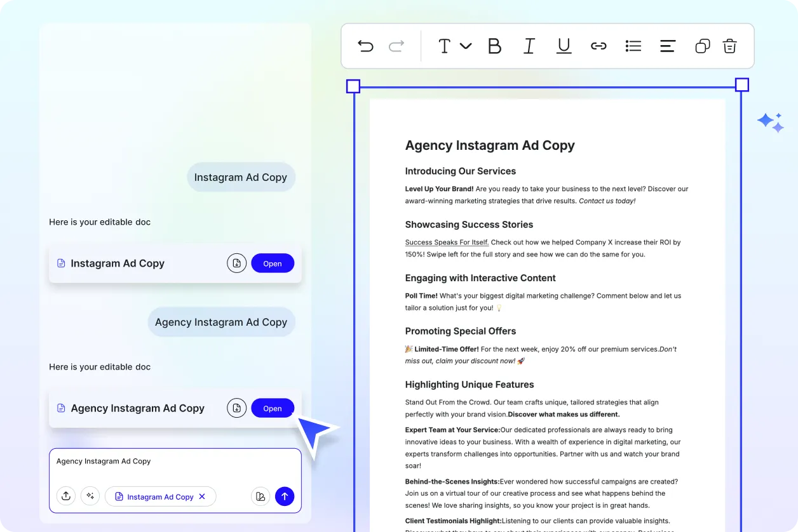798x532 pixels.
Task: Download the Agency Instagram Ad Copy doc
Action: (x=236, y=408)
